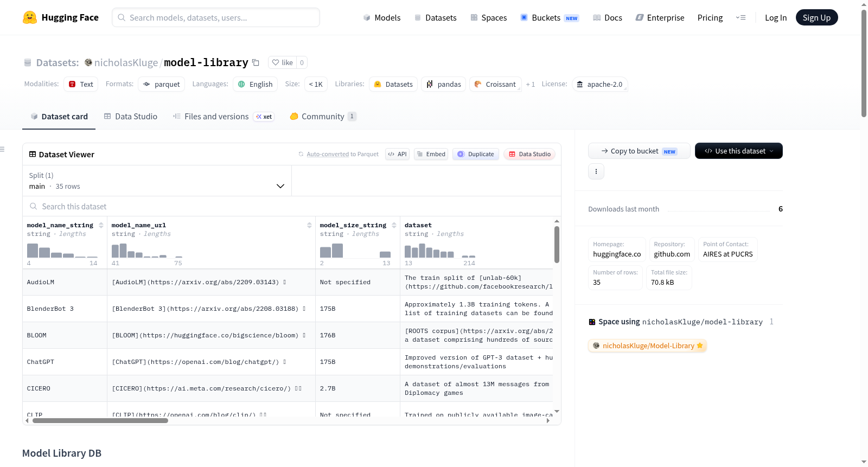Image resolution: width=868 pixels, height=467 pixels.
Task: Click the Space using icon
Action: click(592, 322)
